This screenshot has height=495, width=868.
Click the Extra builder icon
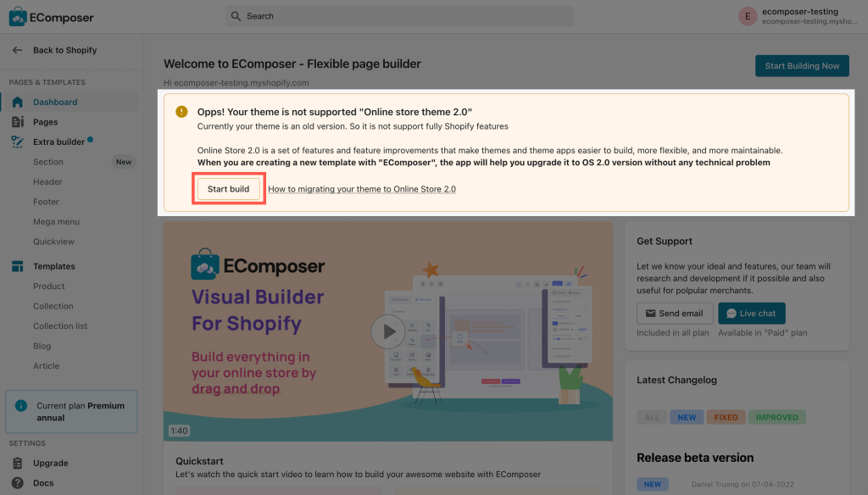[17, 142]
